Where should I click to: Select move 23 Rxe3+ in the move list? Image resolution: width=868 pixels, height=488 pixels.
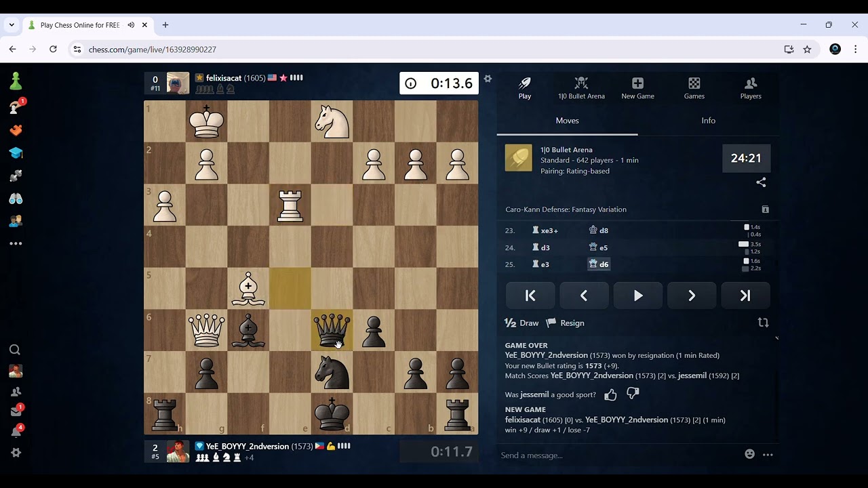[x=545, y=230]
